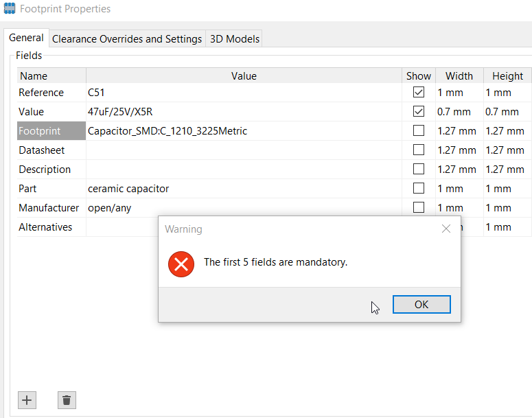Click the Value column header
This screenshot has width=532, height=418.
coord(244,76)
